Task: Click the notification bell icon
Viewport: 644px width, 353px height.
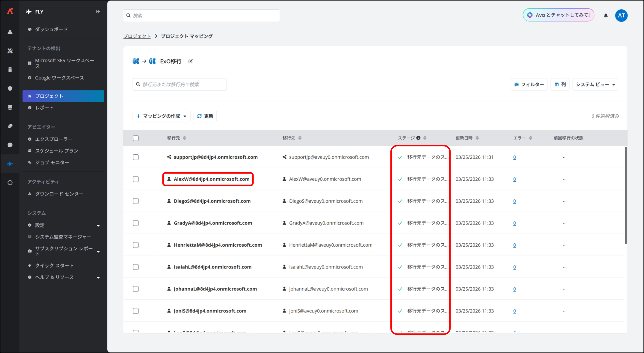Action: (606, 16)
